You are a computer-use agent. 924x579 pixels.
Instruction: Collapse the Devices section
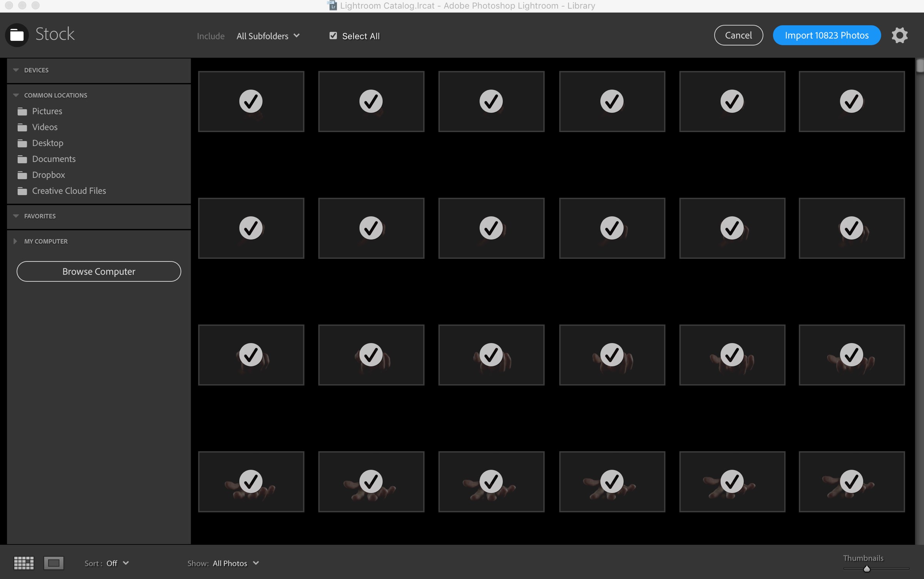coord(16,70)
